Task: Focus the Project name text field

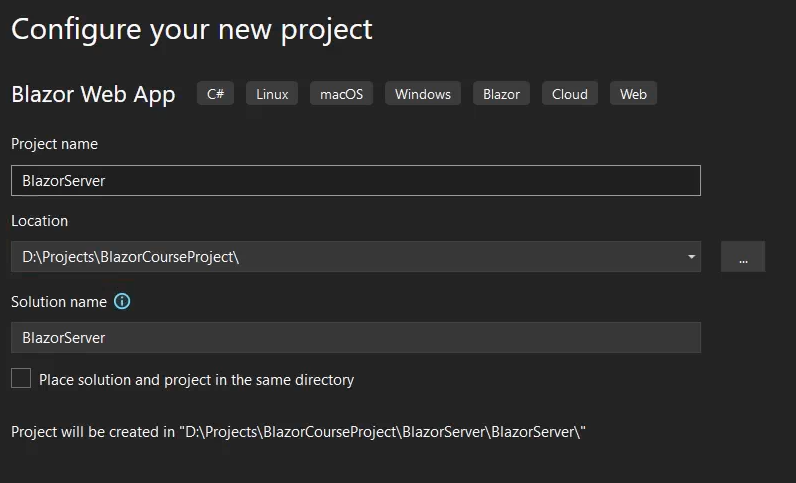Action: point(356,180)
